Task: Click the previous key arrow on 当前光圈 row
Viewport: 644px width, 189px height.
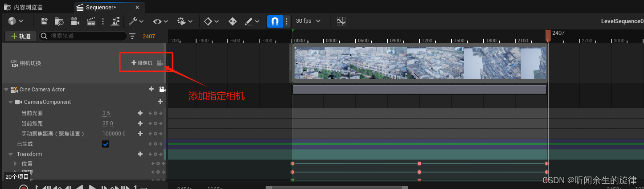Action: tap(150, 113)
